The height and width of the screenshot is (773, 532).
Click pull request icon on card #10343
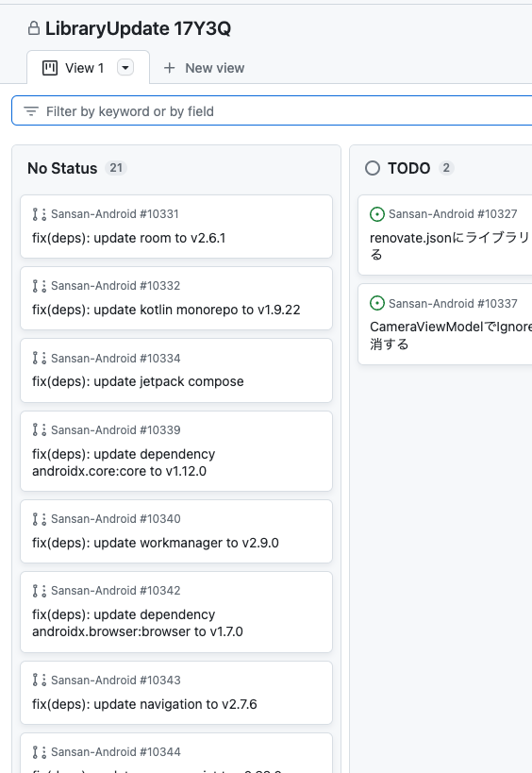(40, 680)
